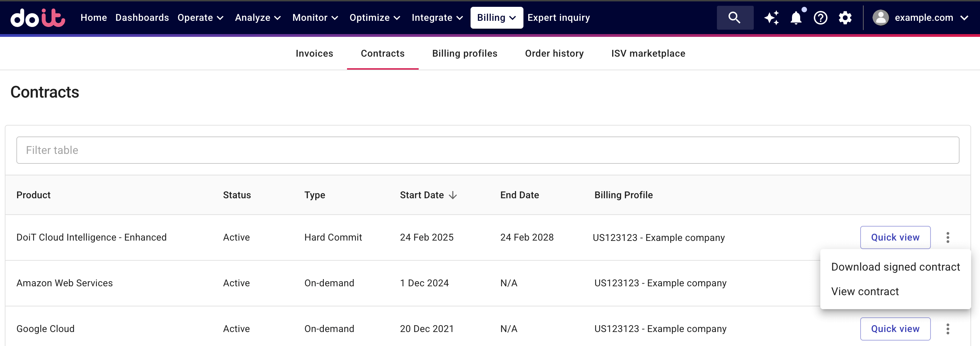Sort by Product column header
The image size is (980, 346).
(x=33, y=195)
